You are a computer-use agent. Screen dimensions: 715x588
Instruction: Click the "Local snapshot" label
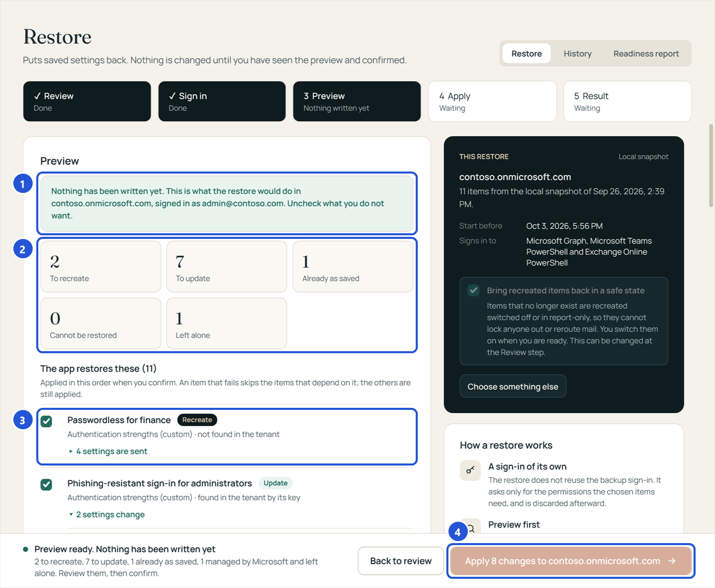click(x=643, y=157)
